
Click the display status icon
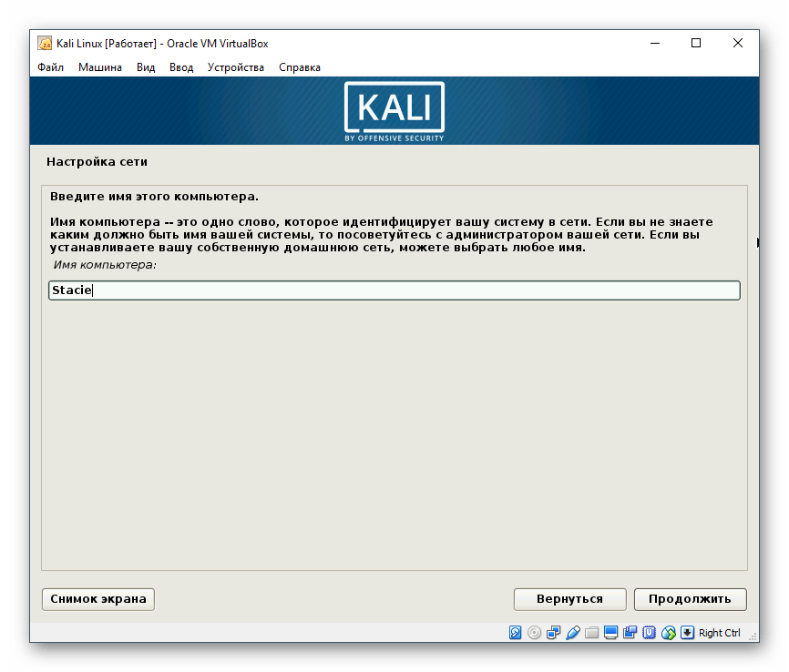(x=611, y=633)
